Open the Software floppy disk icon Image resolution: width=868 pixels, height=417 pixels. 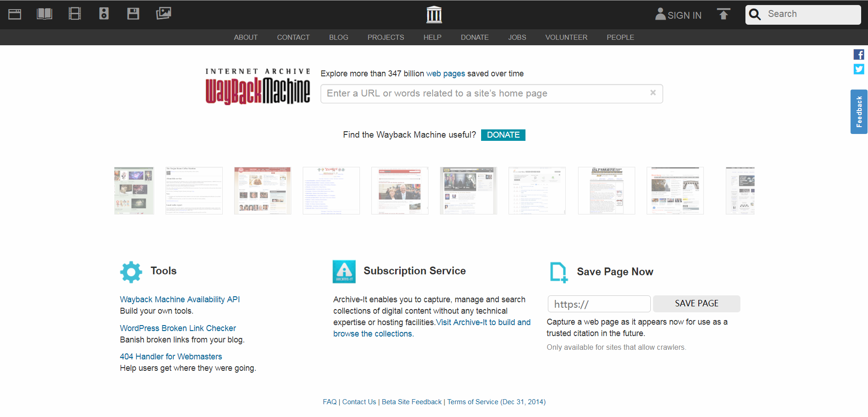pyautogui.click(x=133, y=14)
